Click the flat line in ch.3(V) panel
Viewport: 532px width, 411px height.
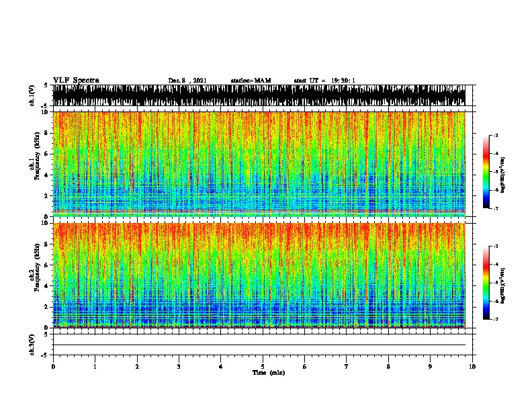click(x=259, y=345)
